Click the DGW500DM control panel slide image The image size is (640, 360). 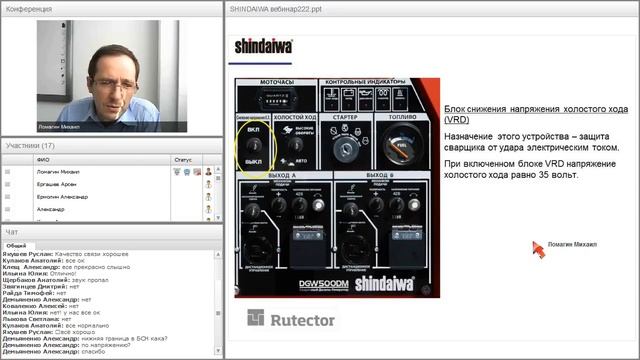coord(337,188)
